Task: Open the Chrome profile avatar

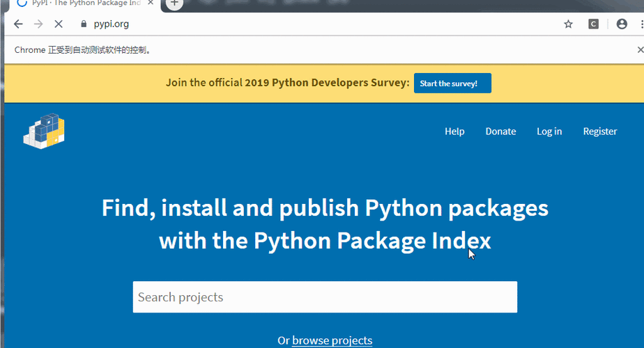Action: click(x=622, y=24)
